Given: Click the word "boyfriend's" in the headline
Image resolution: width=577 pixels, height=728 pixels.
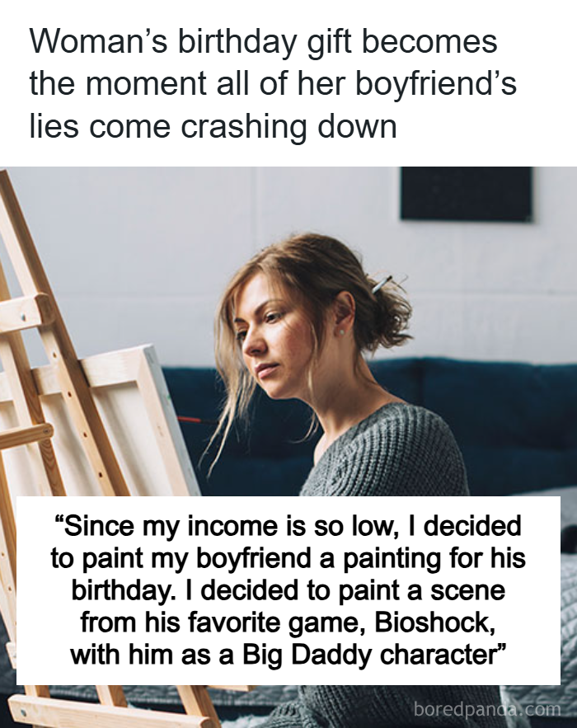Looking at the screenshot, I should 436,84.
